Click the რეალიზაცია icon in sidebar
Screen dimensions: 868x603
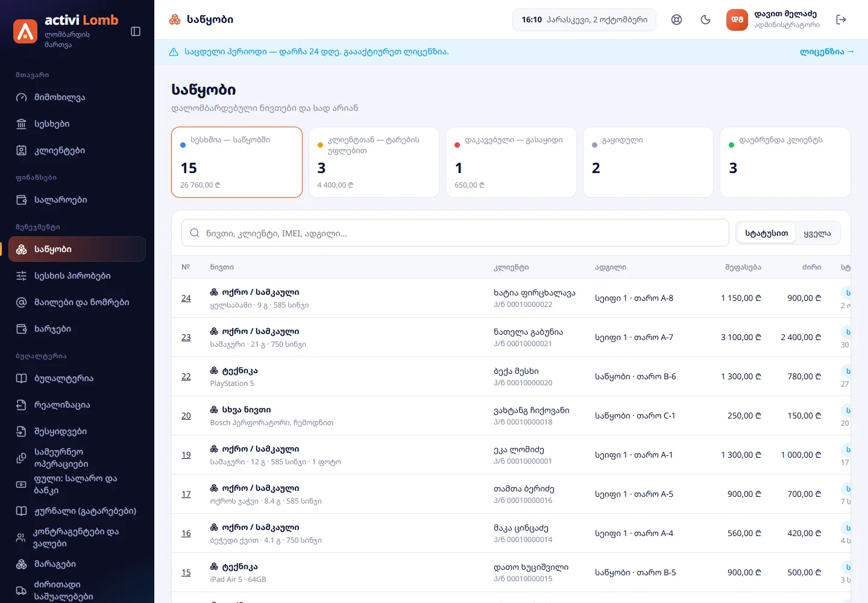click(22, 405)
